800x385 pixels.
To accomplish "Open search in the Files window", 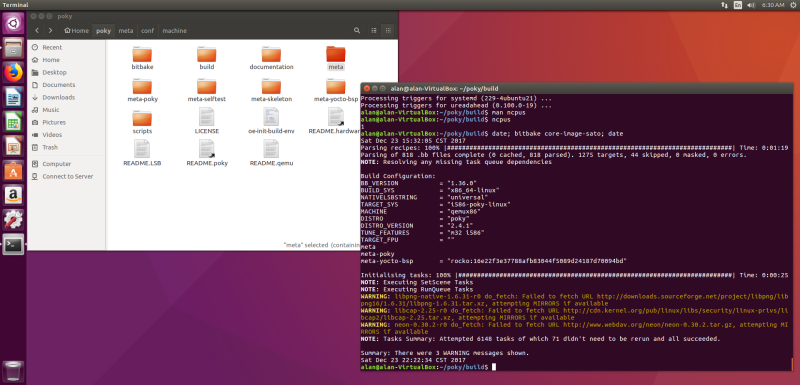I will tap(357, 31).
